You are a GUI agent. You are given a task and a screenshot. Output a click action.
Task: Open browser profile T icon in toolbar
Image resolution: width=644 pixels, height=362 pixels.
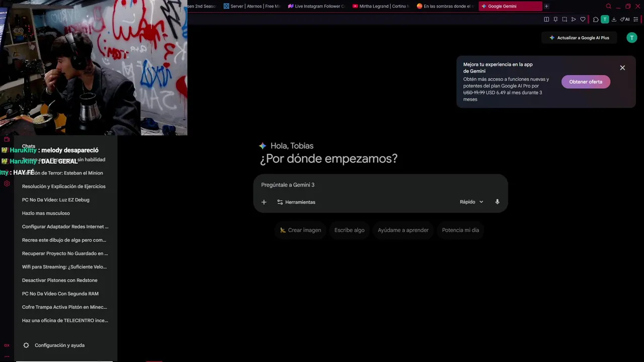click(605, 20)
